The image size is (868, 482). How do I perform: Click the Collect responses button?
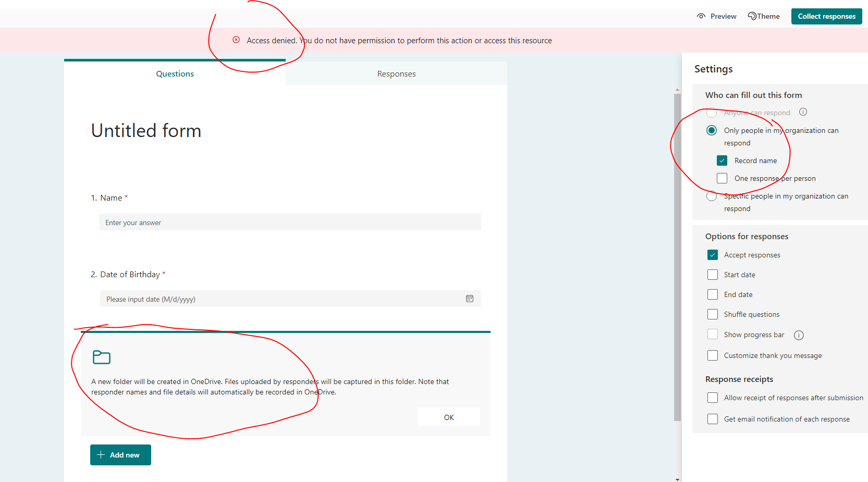tap(826, 16)
